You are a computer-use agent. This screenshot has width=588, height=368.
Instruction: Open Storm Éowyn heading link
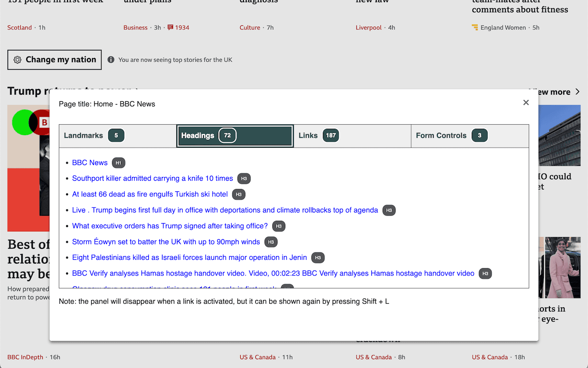coord(166,242)
